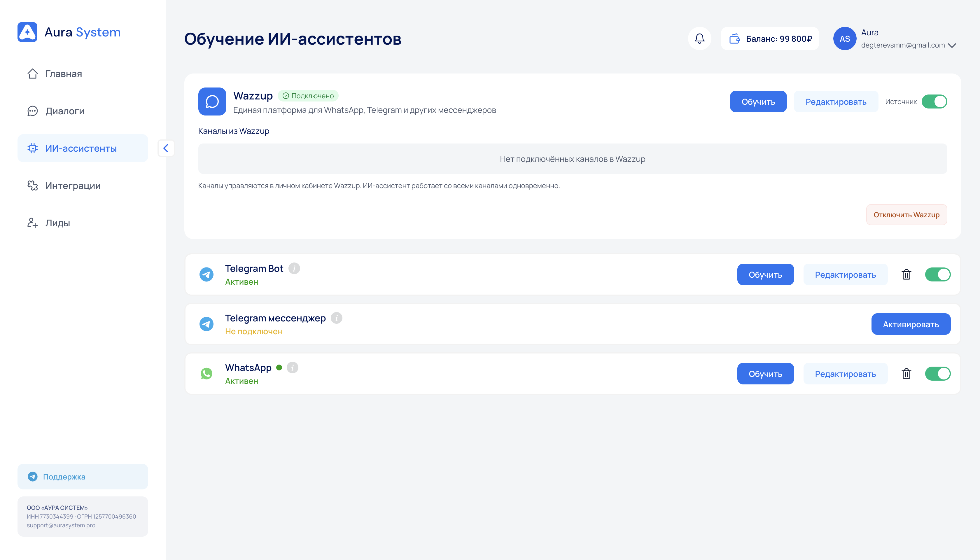
Task: Open the Лиды menu item
Action: (x=57, y=223)
